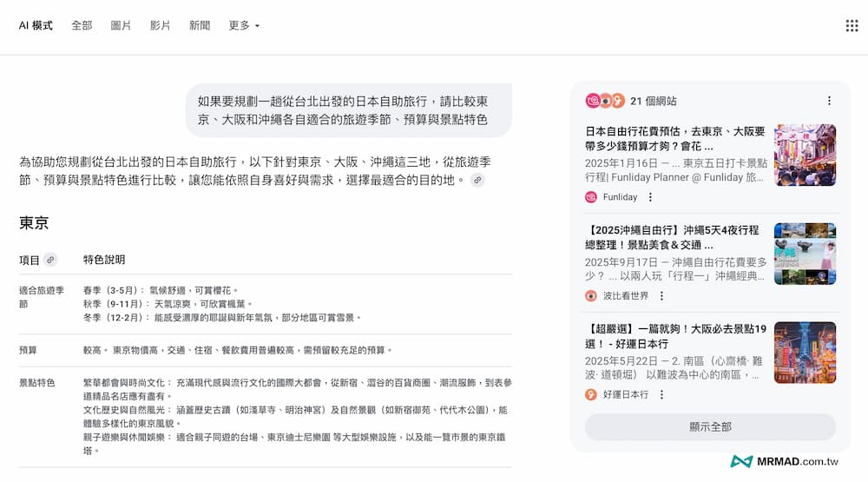Click the 景點特色 row label
The height and width of the screenshot is (482, 868).
pos(37,383)
